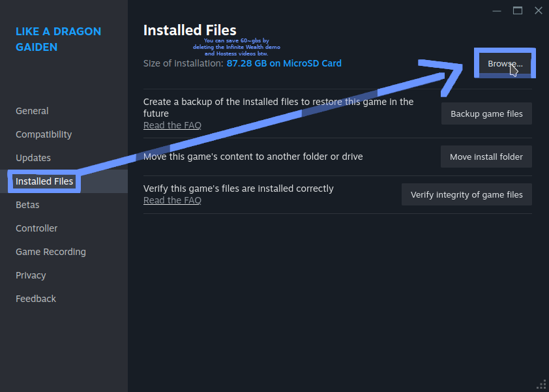Select the Updates tab in sidebar
This screenshot has height=392, width=549.
[33, 158]
